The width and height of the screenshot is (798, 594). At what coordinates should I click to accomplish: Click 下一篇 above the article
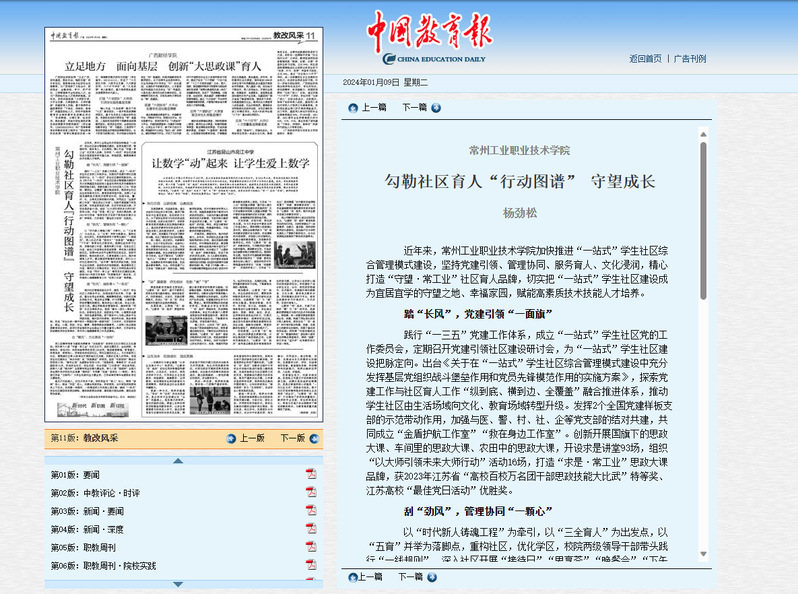420,107
